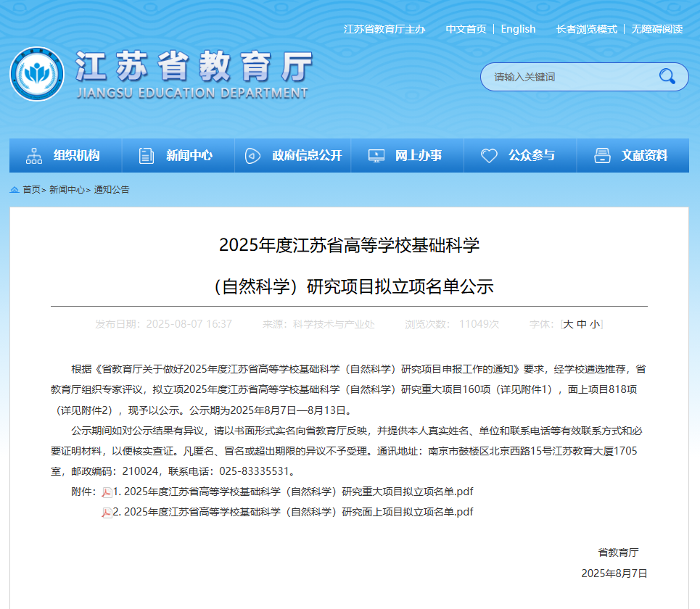Click the 组织机构 org-chart icon
The image size is (700, 609).
coord(34,156)
